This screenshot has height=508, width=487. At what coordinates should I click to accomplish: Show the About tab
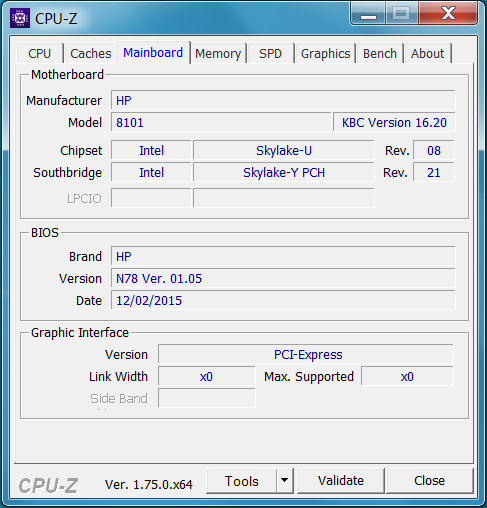[x=428, y=53]
